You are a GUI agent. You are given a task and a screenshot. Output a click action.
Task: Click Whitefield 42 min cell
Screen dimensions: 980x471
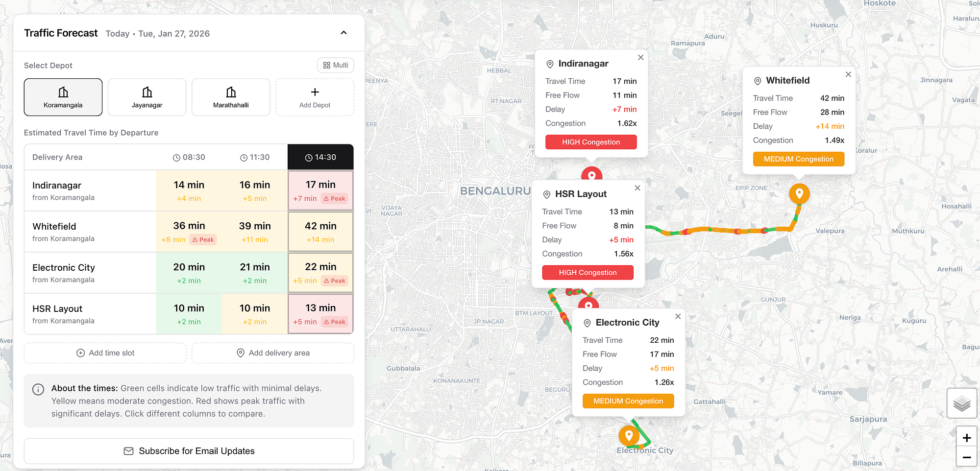[320, 232]
